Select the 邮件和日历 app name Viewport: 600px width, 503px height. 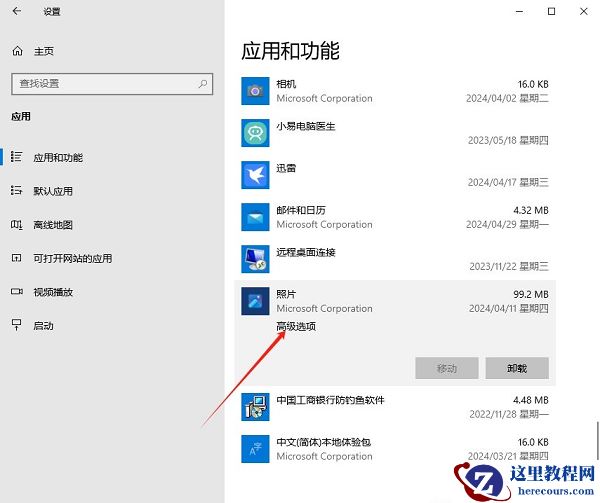[x=301, y=210]
